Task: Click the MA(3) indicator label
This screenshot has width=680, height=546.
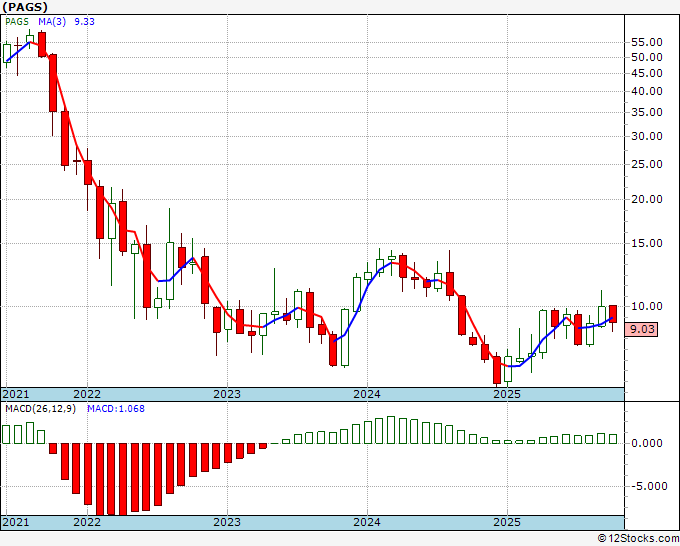Action: coord(52,22)
